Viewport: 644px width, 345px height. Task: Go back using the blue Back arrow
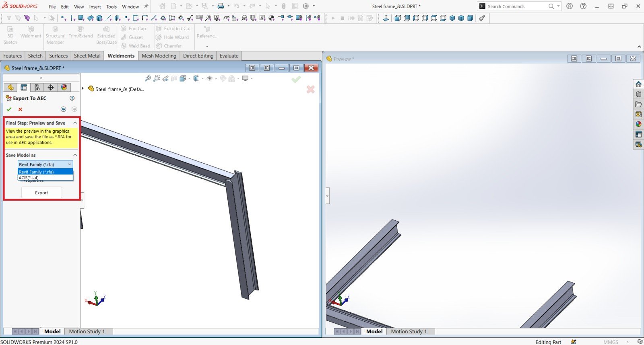point(63,109)
